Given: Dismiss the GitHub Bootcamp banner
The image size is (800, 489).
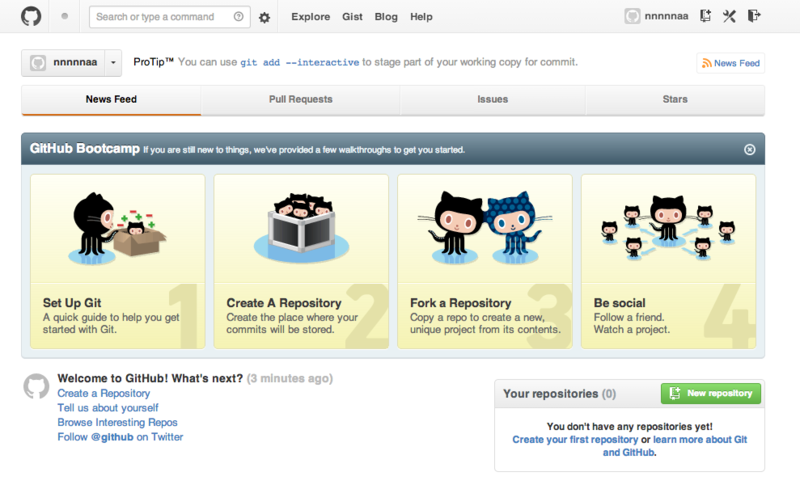Looking at the screenshot, I should click(x=749, y=150).
